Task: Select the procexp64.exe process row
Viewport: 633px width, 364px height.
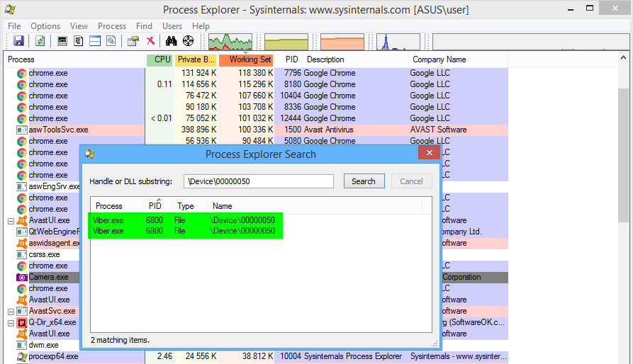Action: tap(256, 356)
